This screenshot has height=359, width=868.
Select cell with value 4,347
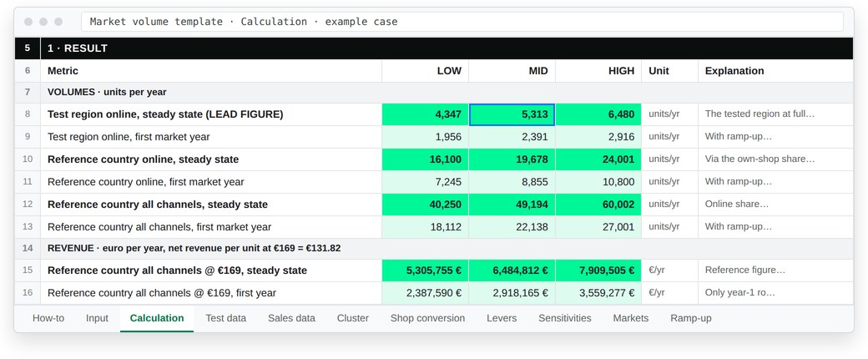tap(425, 114)
